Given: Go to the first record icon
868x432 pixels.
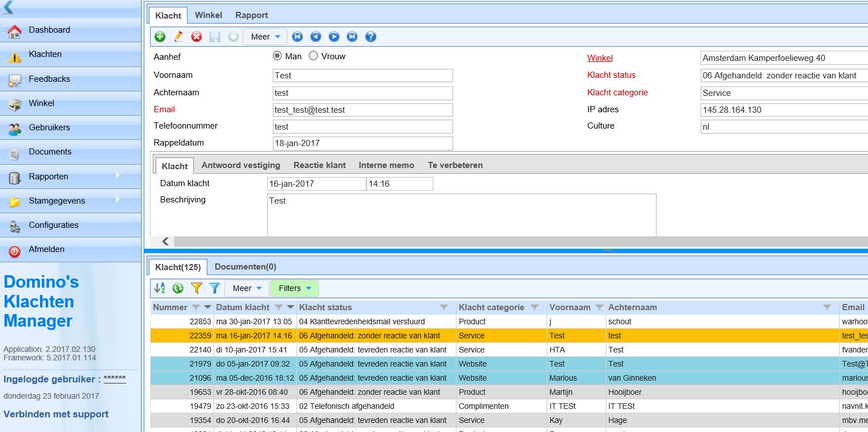Looking at the screenshot, I should tap(298, 37).
